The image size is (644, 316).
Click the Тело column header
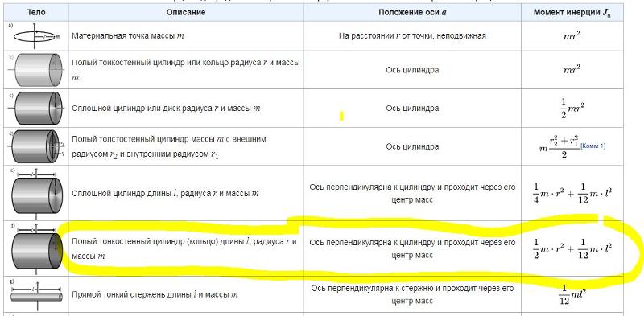point(36,12)
